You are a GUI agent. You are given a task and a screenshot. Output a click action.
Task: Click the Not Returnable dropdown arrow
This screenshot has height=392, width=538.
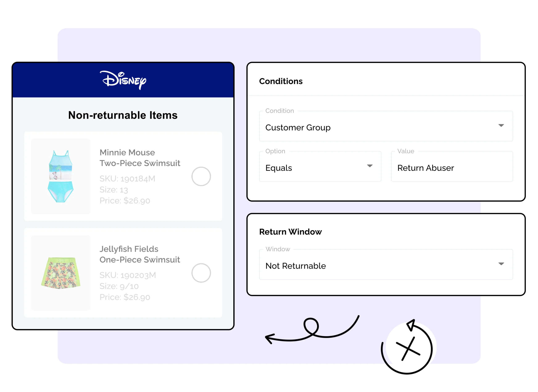click(x=501, y=264)
